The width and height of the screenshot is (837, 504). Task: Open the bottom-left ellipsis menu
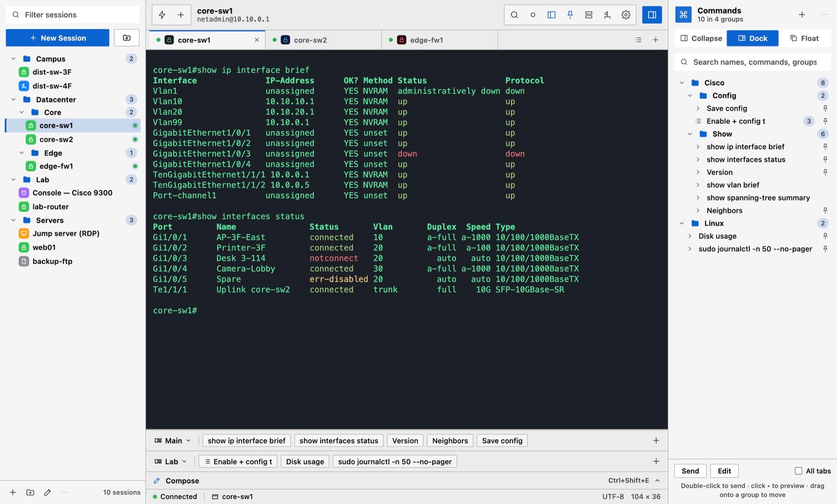coord(65,492)
